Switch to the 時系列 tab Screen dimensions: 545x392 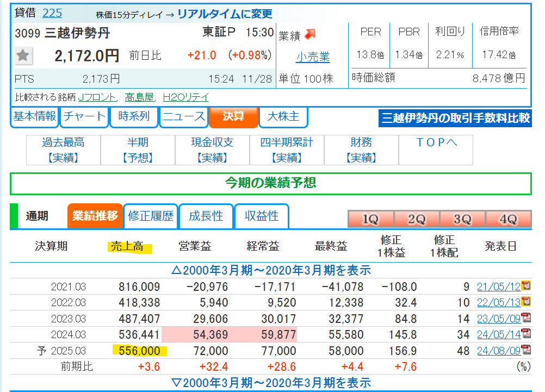[x=134, y=117]
